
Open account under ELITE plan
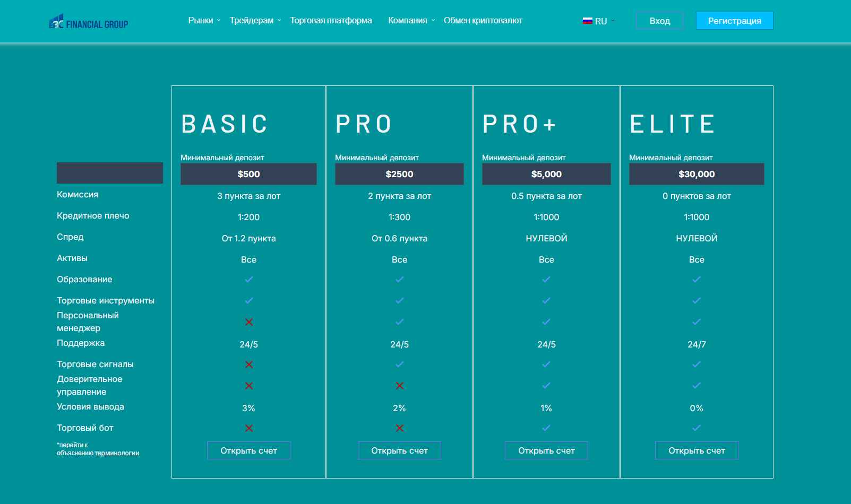[697, 450]
